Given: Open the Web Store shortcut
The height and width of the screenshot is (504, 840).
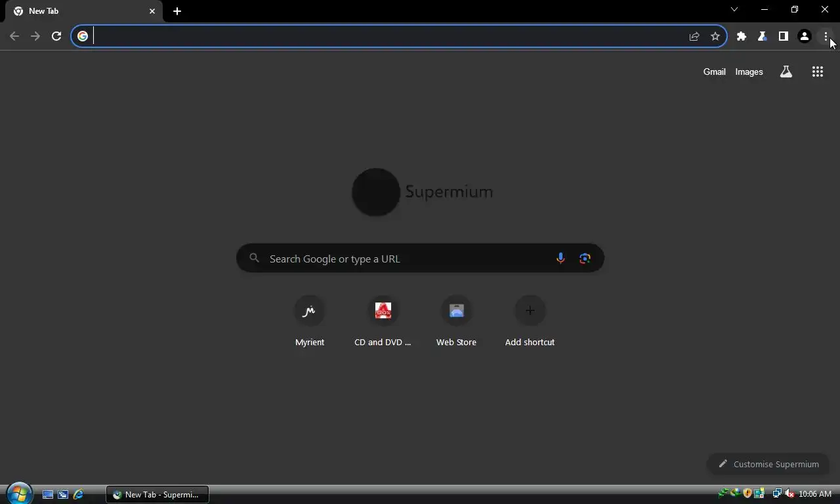Looking at the screenshot, I should pos(457,322).
